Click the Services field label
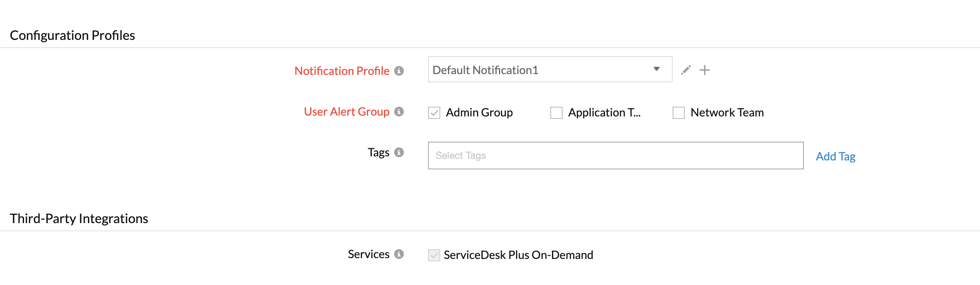Screen dimensions: 980x285 pos(369,254)
